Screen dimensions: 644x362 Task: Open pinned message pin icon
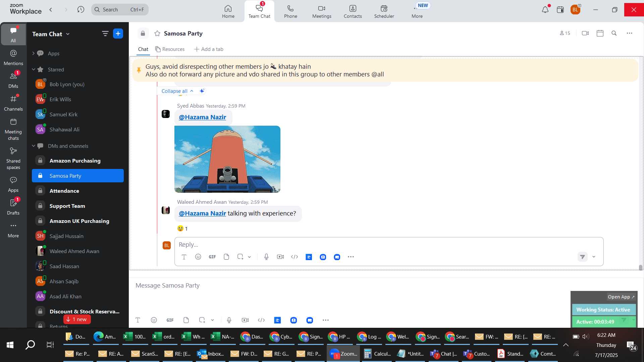[139, 70]
